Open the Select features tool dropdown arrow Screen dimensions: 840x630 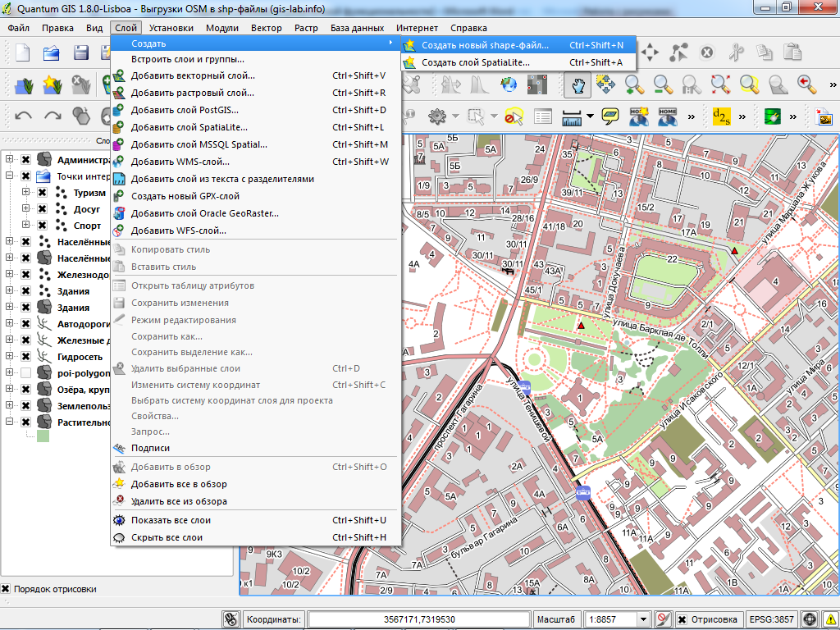tap(494, 116)
